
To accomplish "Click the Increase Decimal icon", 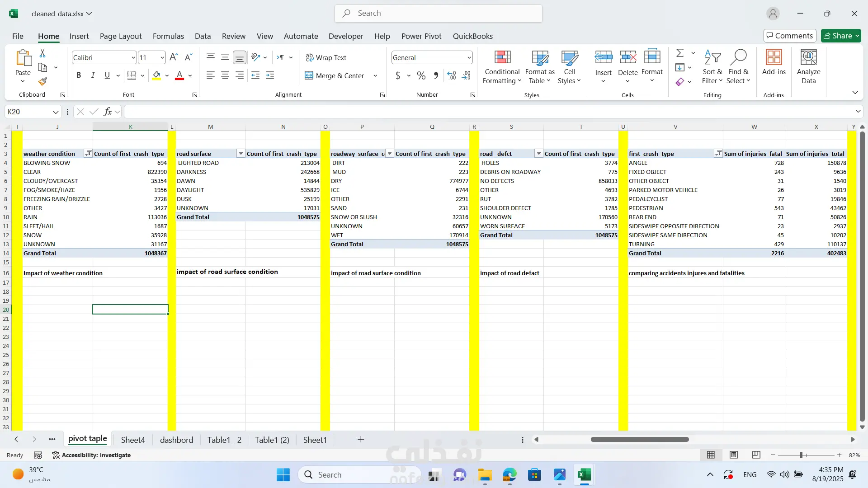I will click(x=451, y=75).
